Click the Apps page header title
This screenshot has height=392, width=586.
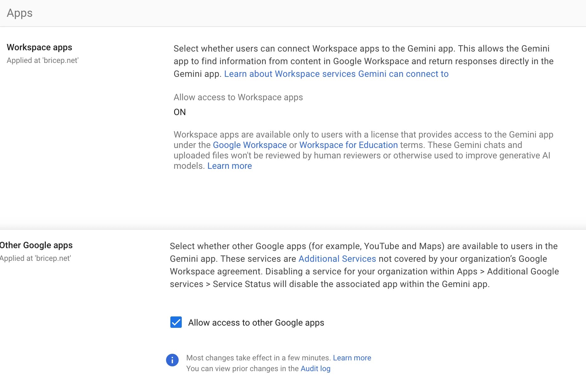[x=20, y=13]
